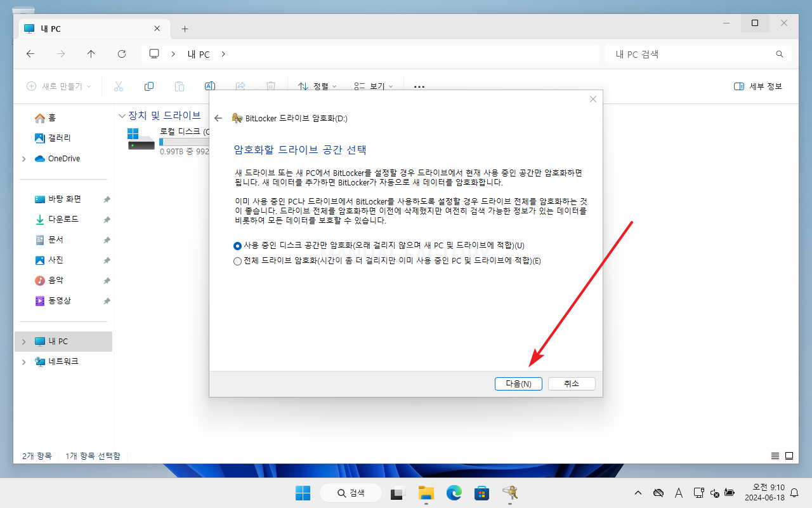
Task: Click the Paste icon in Explorer toolbar
Action: coord(180,86)
